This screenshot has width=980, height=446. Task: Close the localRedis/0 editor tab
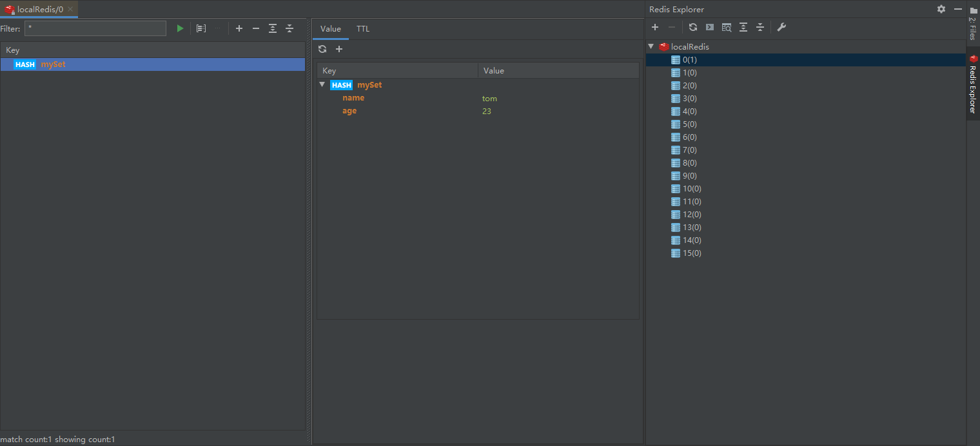70,9
